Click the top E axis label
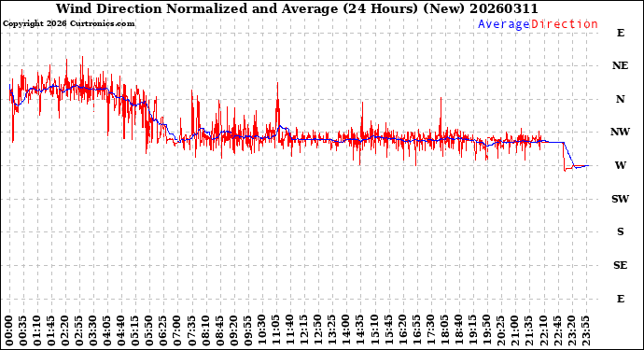Screen dimensions: 644x350 (x=620, y=33)
